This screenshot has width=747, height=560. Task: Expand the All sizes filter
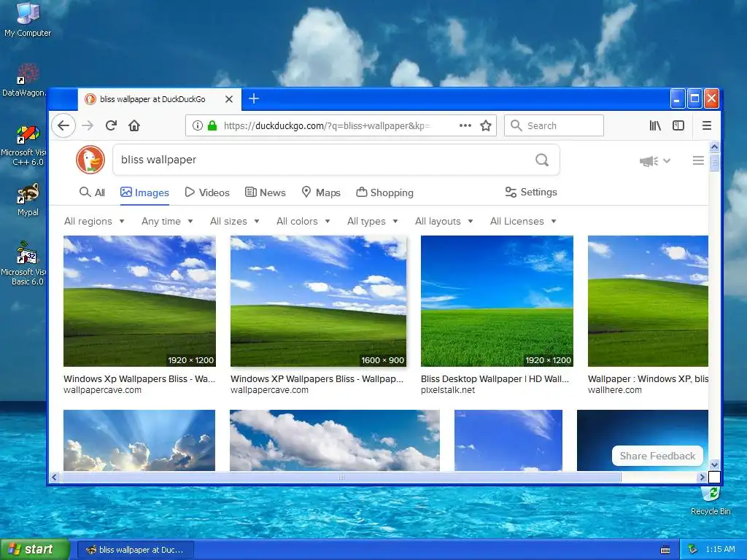pos(235,222)
